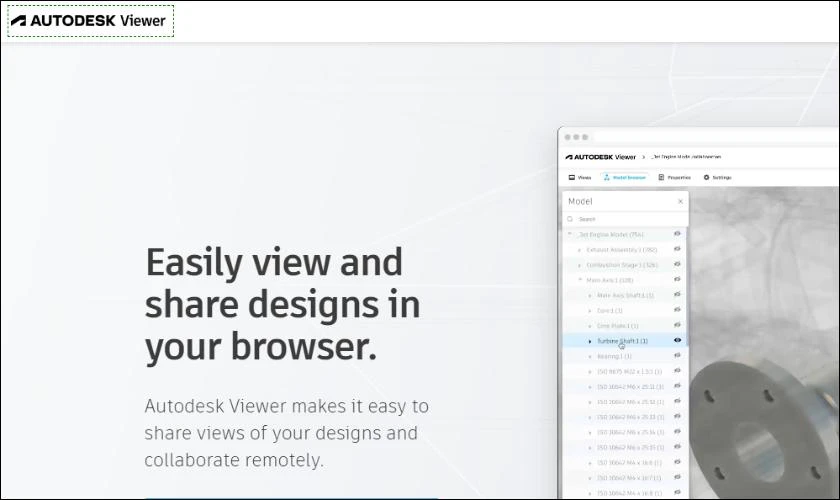Screen dimensions: 840x500
Task: Toggle visibility eye for Jet Engine Model
Action: (677, 234)
